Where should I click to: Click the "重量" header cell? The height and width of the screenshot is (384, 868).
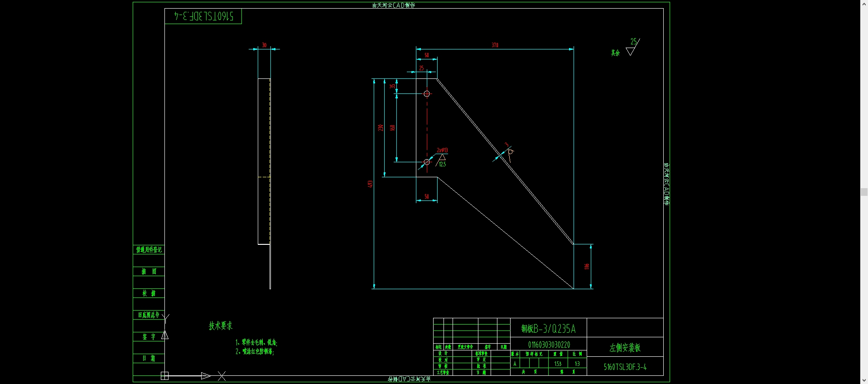pyautogui.click(x=558, y=354)
